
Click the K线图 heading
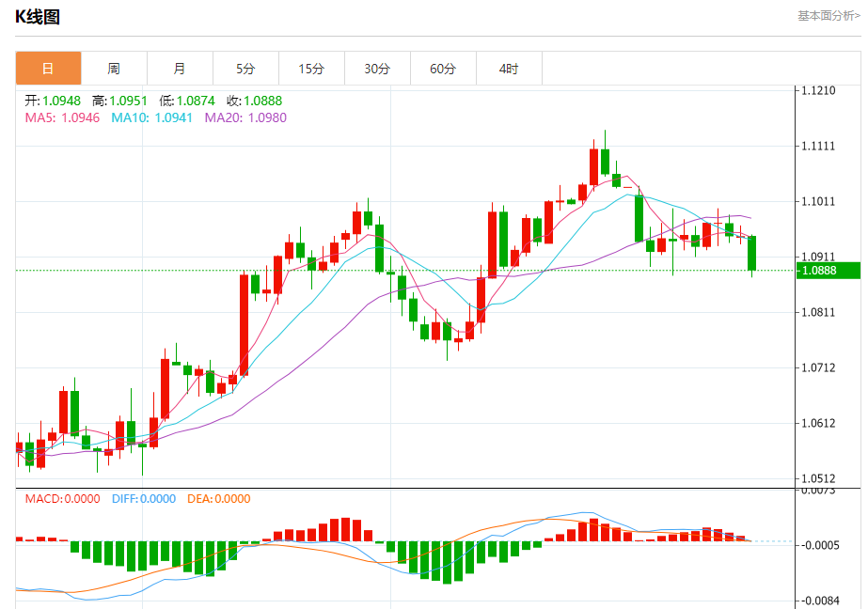coord(38,17)
